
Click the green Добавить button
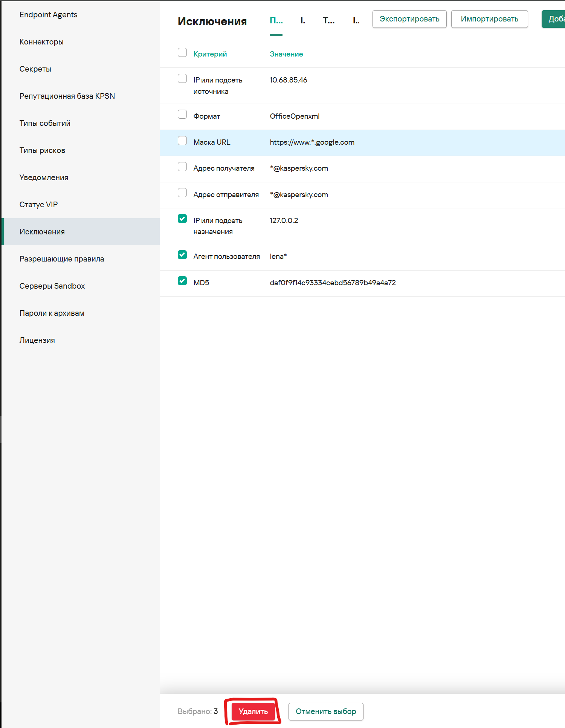point(553,19)
